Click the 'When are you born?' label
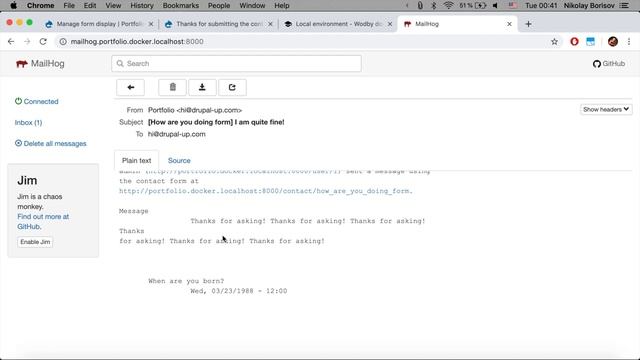The width and height of the screenshot is (640, 360). tap(186, 281)
